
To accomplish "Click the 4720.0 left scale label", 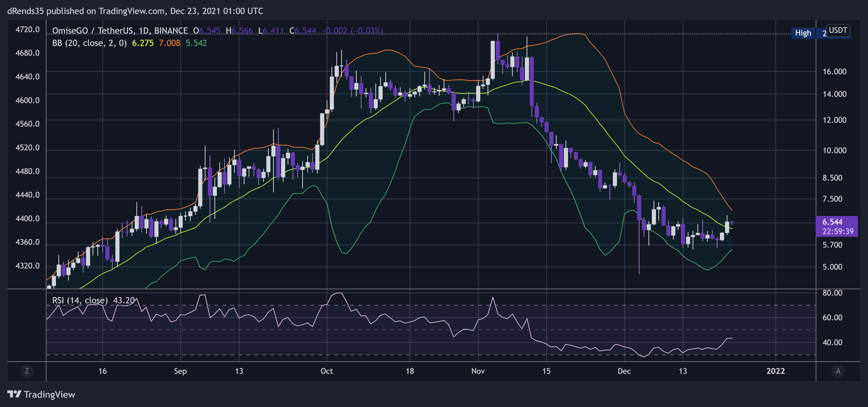I will point(27,29).
